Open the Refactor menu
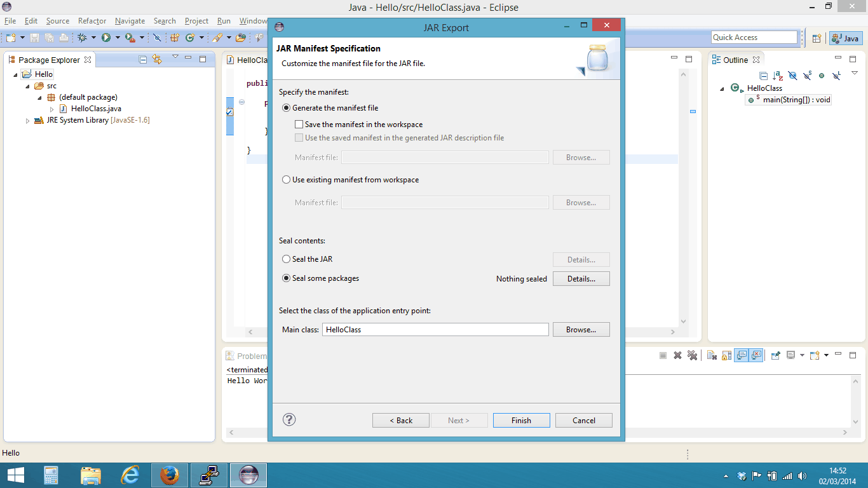The height and width of the screenshot is (488, 868). 92,21
